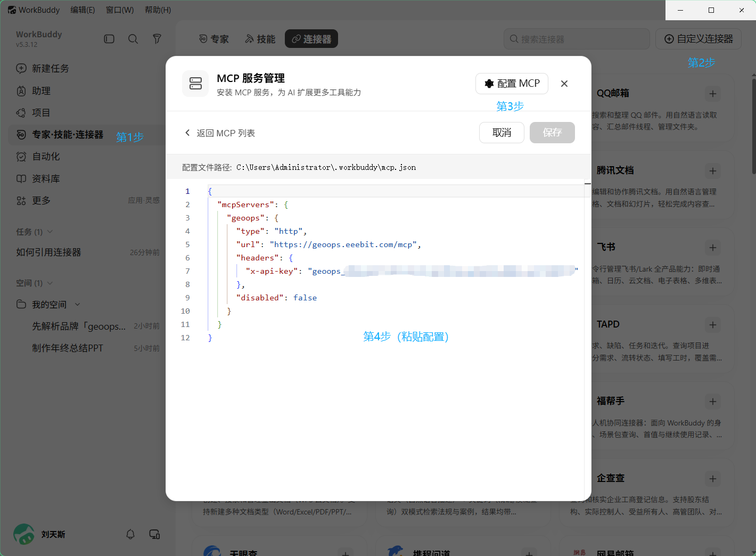Click the "mcpServers" line in editor
Viewport: 756px width, 556px height.
point(253,205)
